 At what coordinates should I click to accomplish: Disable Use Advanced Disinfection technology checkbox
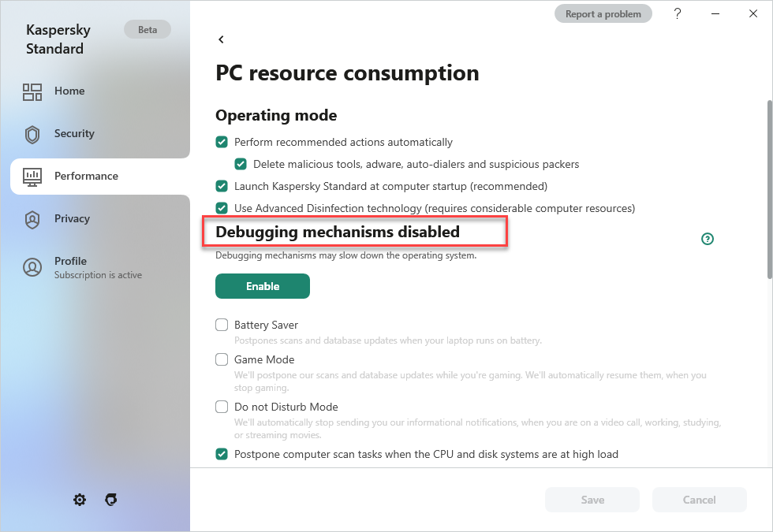pos(222,208)
